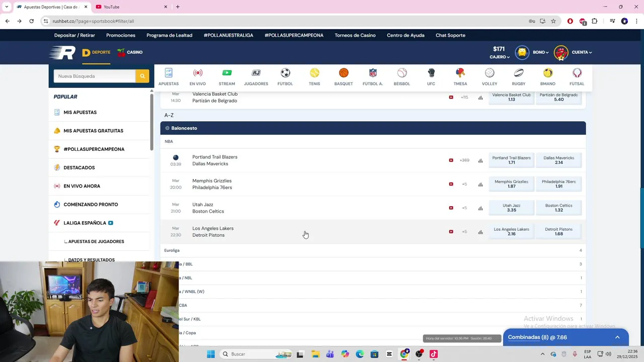Image resolution: width=644 pixels, height=362 pixels.
Task: Open the Jugadores category
Action: pos(256,73)
